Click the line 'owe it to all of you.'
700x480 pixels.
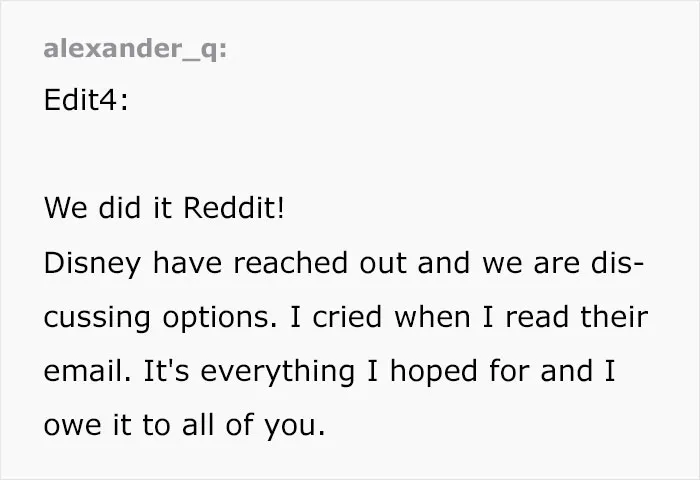(x=185, y=426)
